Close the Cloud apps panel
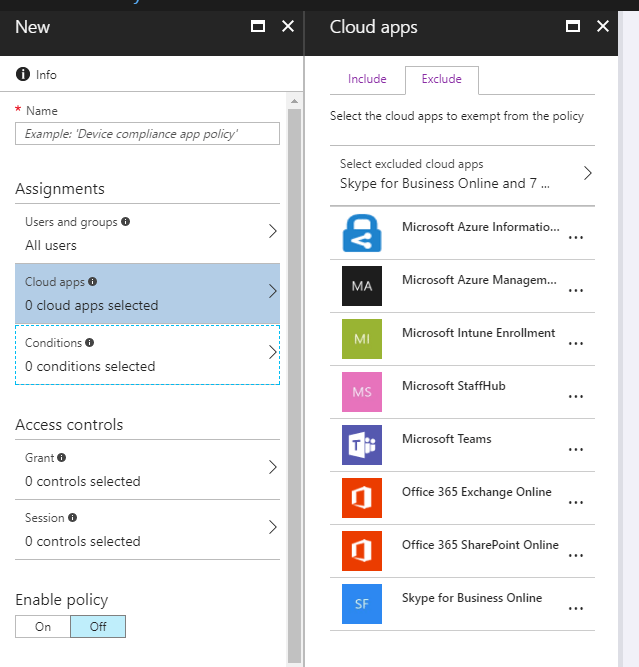Viewport: 639px width, 667px height. coord(603,26)
